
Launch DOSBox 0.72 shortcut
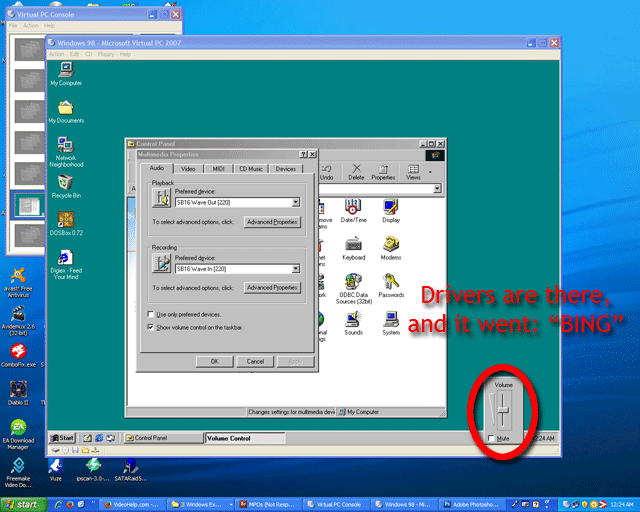66,223
